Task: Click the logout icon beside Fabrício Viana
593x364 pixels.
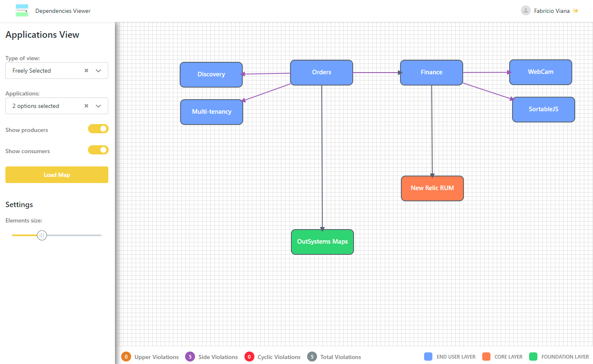Action: point(576,11)
